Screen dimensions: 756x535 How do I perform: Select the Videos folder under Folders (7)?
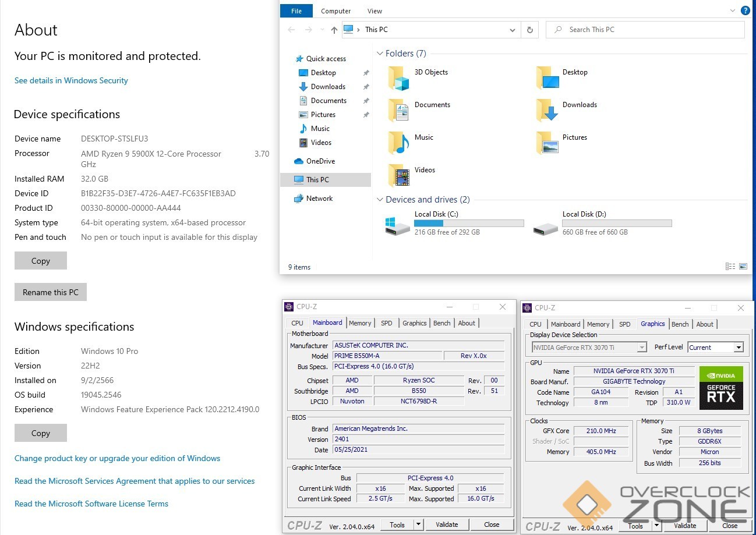tap(412, 176)
